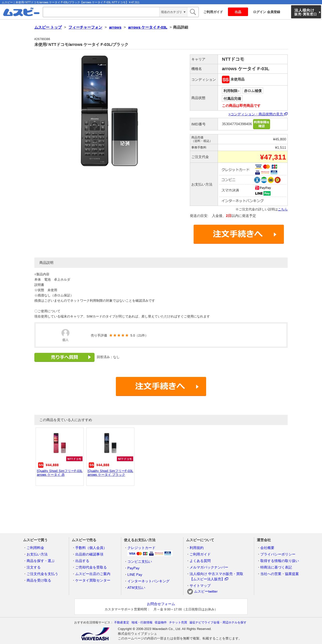Open ログイン 会員登録 in header

pyautogui.click(x=267, y=12)
